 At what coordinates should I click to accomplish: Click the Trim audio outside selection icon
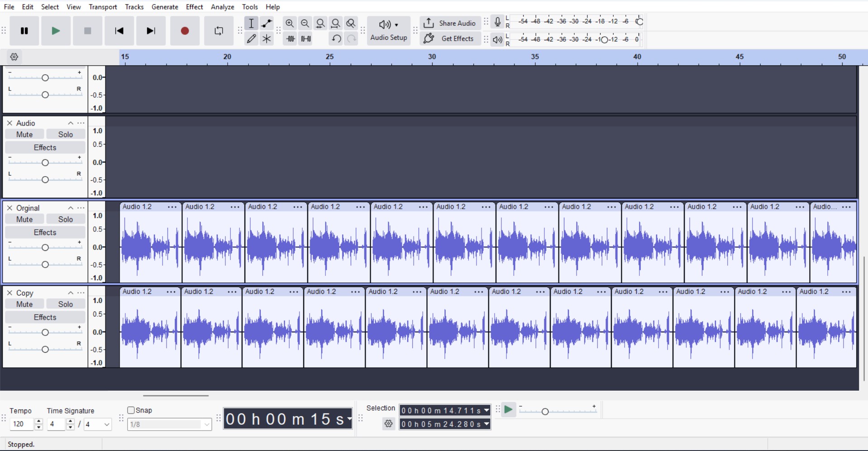[290, 38]
